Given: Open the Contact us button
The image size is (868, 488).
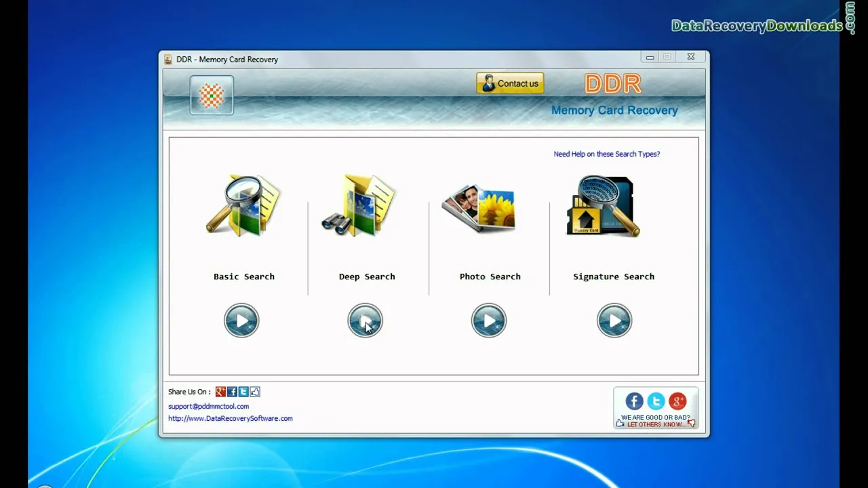Looking at the screenshot, I should tap(510, 83).
